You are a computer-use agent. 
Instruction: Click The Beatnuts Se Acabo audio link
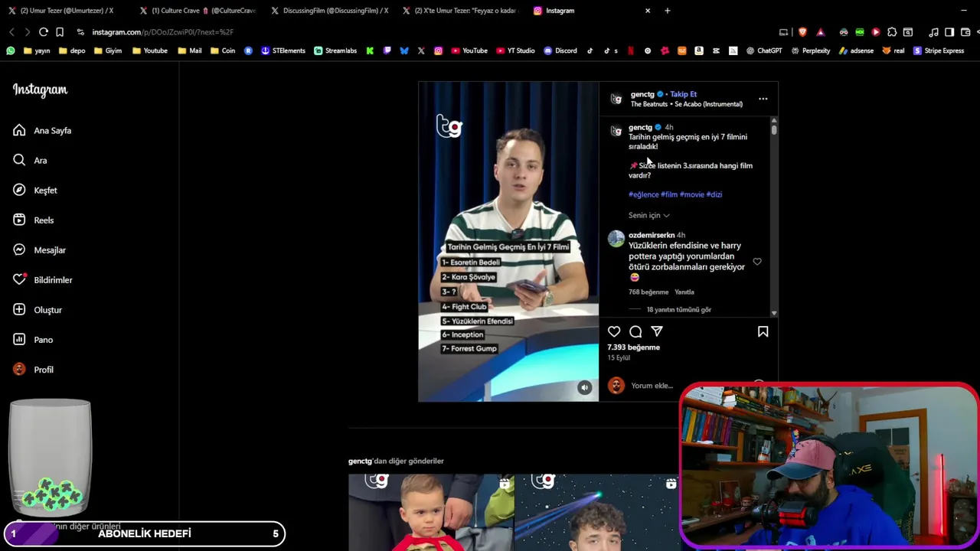[x=686, y=104]
